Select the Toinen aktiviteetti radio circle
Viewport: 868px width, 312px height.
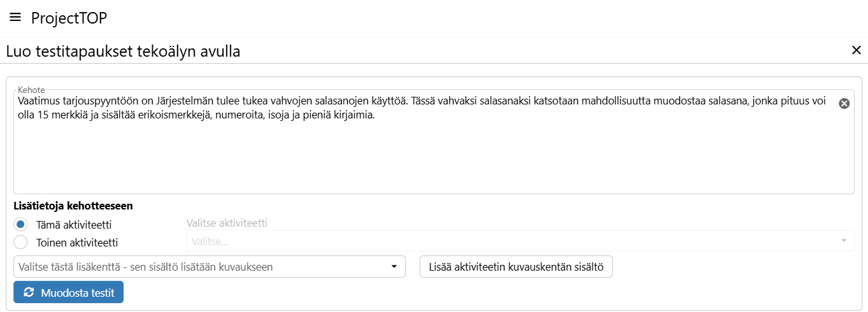[21, 242]
